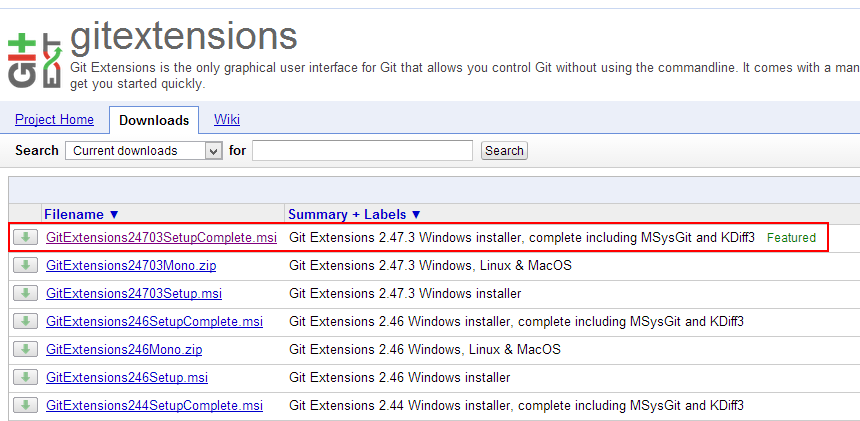Select the Downloads tab
Screen dimensions: 860x421
(154, 120)
